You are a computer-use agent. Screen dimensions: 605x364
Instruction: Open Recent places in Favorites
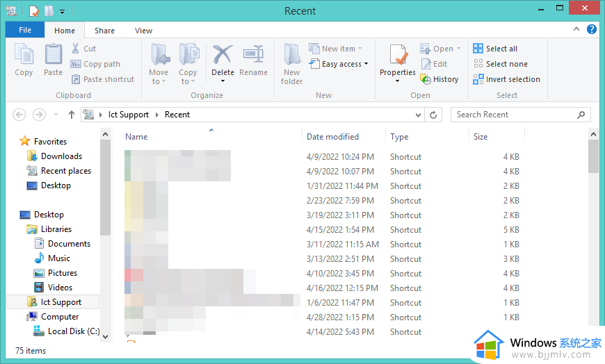59,171
